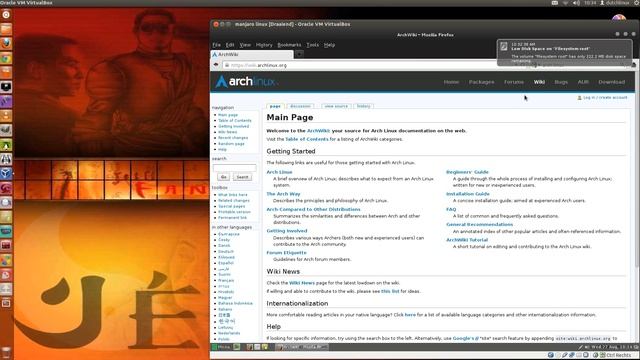
Task: Open the Bookmarks menu in Firefox
Action: (x=289, y=45)
